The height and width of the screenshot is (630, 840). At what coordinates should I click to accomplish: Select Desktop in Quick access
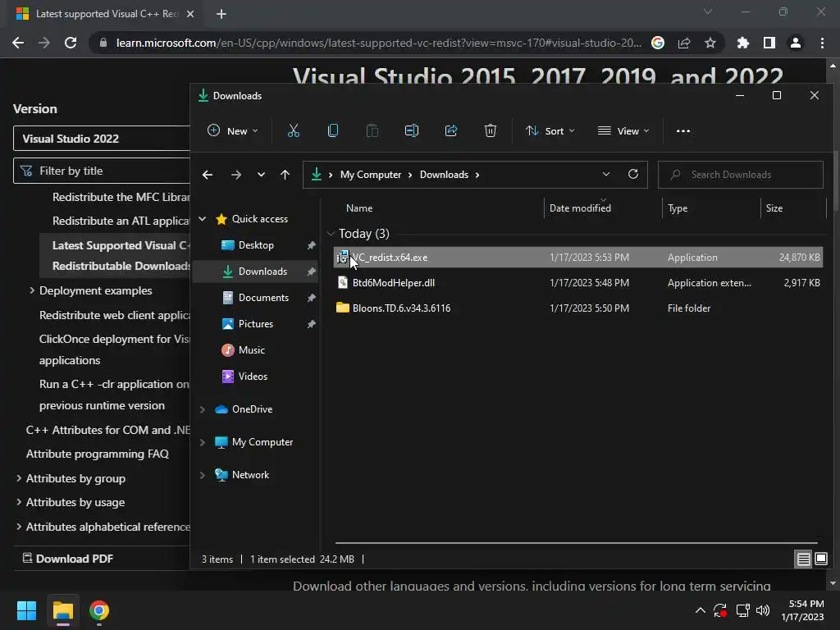coord(256,244)
